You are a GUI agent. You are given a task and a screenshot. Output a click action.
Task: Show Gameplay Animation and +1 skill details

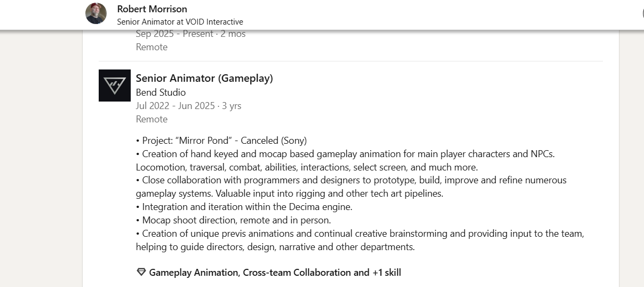tap(275, 273)
